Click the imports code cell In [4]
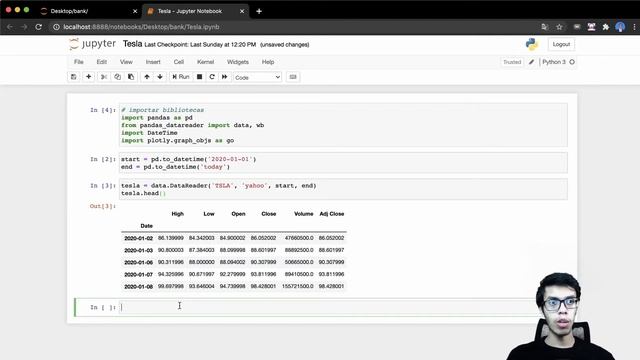Viewport: 640px width, 360px height. 343,125
